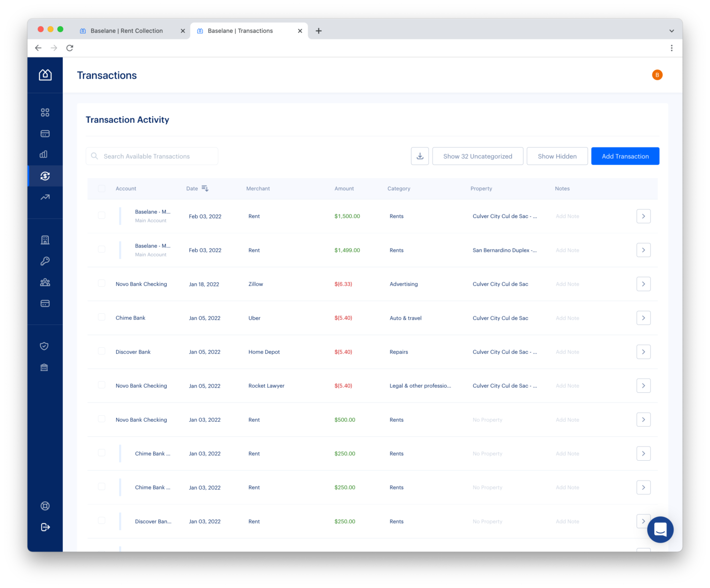This screenshot has height=588, width=710.
Task: Open the Intercom chat bubble
Action: [x=660, y=529]
